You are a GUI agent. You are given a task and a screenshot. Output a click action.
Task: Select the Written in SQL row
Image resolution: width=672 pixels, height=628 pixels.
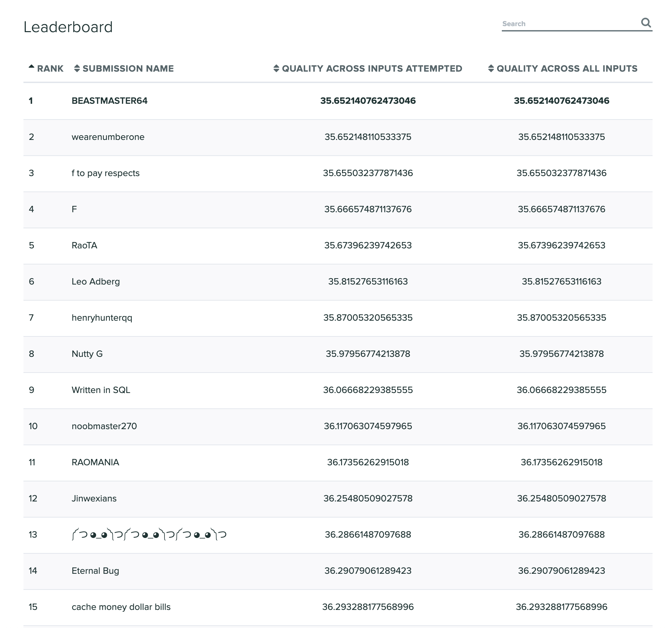click(101, 390)
